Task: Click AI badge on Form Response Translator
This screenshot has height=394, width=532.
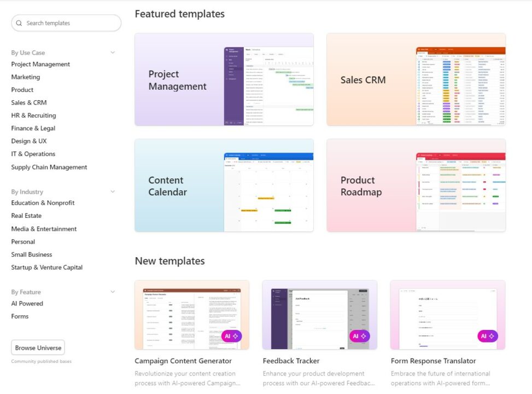Action: [x=488, y=336]
